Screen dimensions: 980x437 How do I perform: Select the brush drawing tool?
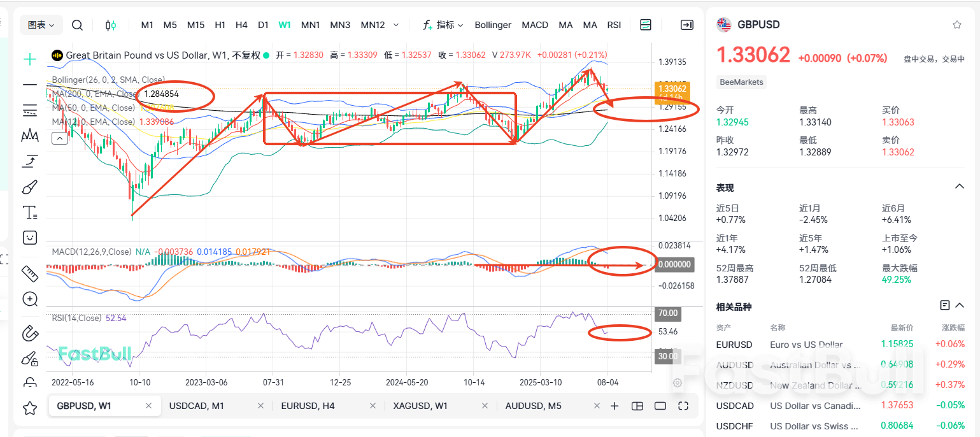29,186
